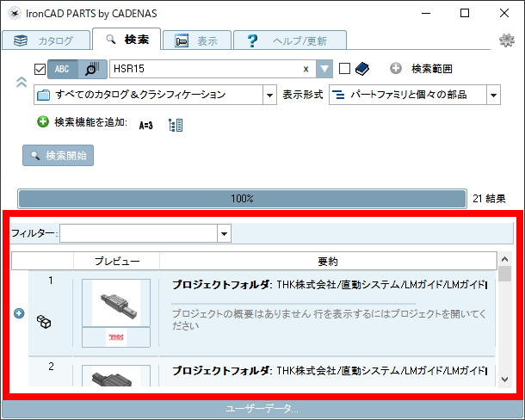This screenshot has width=525, height=420.
Task: Click the results scrollbar thumb
Action: click(x=505, y=274)
